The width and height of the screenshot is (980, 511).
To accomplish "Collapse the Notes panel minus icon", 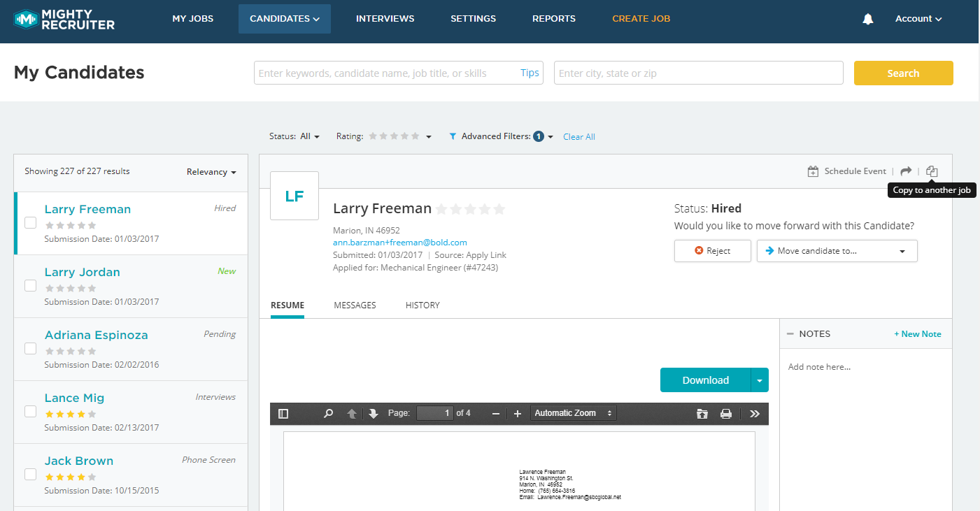I will (790, 334).
